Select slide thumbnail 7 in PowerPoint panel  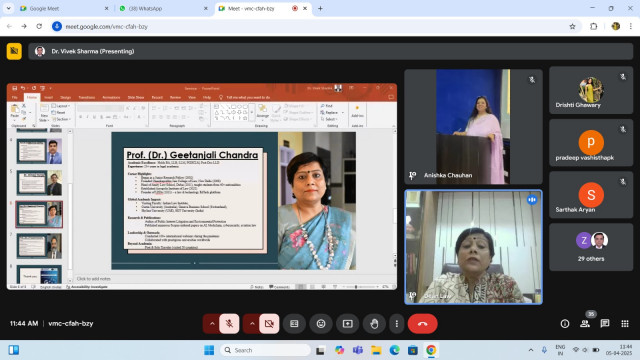click(x=39, y=246)
